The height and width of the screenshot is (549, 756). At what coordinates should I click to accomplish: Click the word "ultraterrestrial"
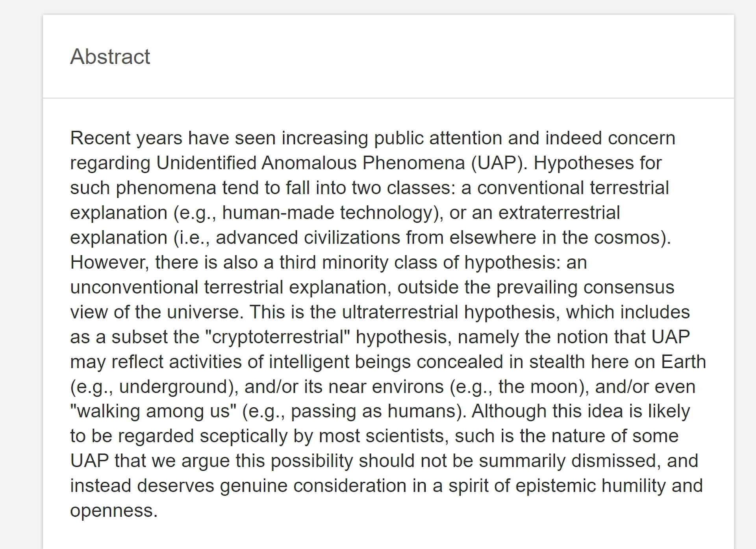coord(400,312)
